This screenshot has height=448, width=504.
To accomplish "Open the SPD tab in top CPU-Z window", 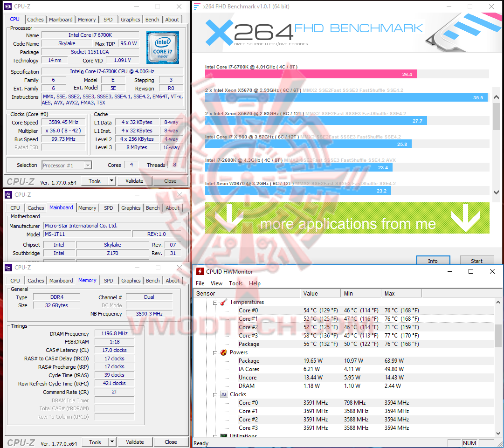I will [108, 20].
